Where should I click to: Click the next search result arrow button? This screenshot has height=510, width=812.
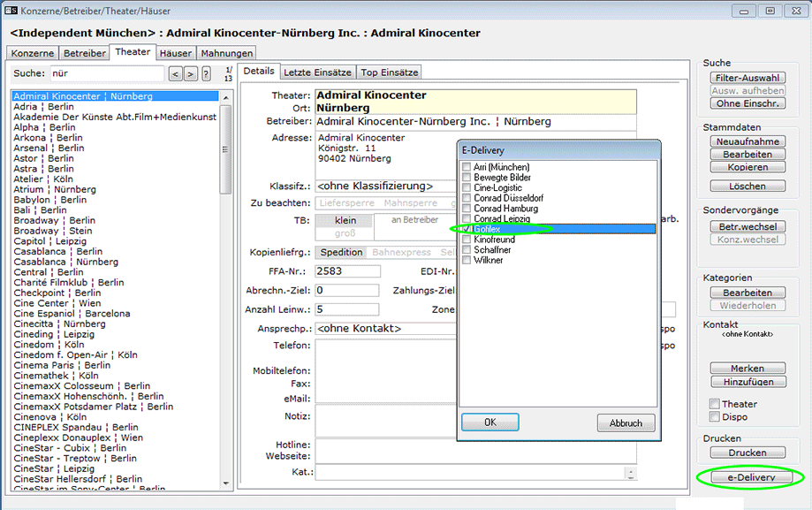pos(190,73)
